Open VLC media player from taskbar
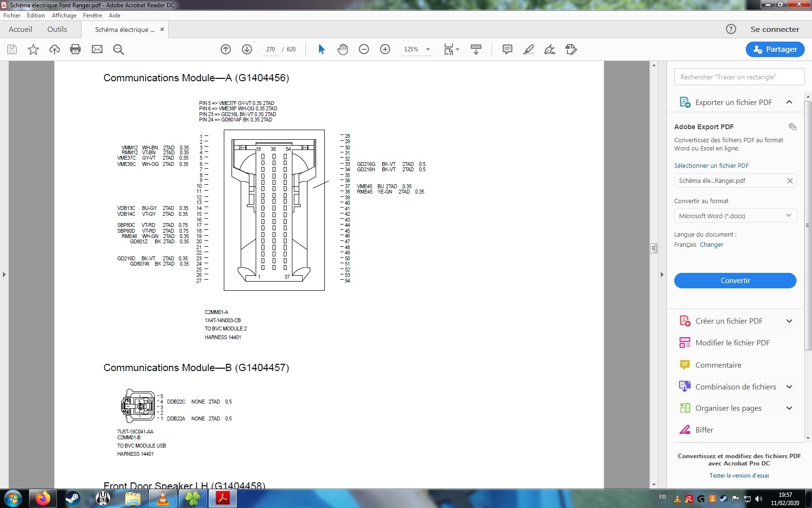Viewport: 812px width, 508px height. (163, 498)
